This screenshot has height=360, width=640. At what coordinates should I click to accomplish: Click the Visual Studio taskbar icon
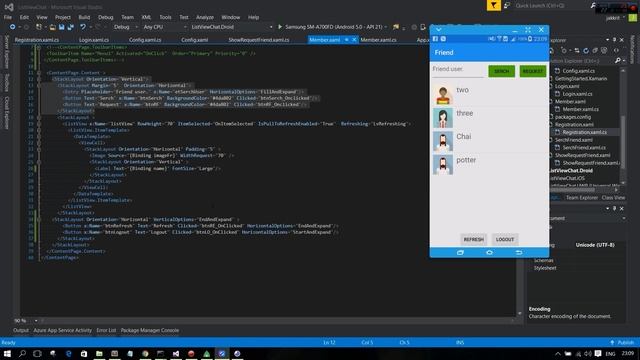click(x=176, y=353)
